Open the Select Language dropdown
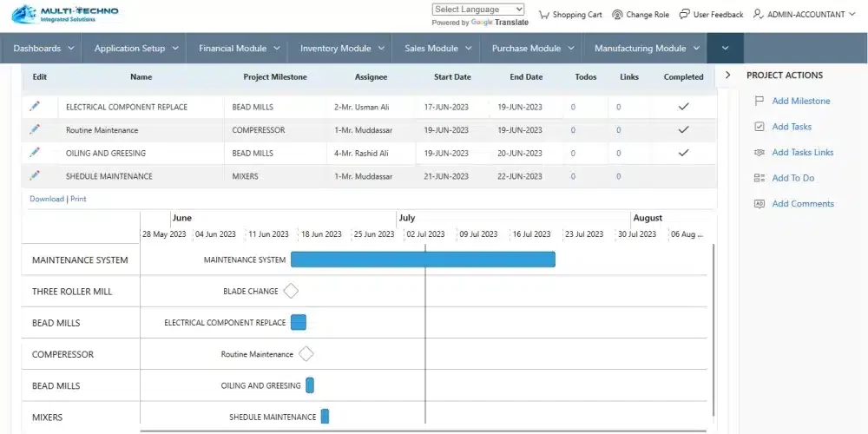The image size is (868, 434). tap(478, 10)
